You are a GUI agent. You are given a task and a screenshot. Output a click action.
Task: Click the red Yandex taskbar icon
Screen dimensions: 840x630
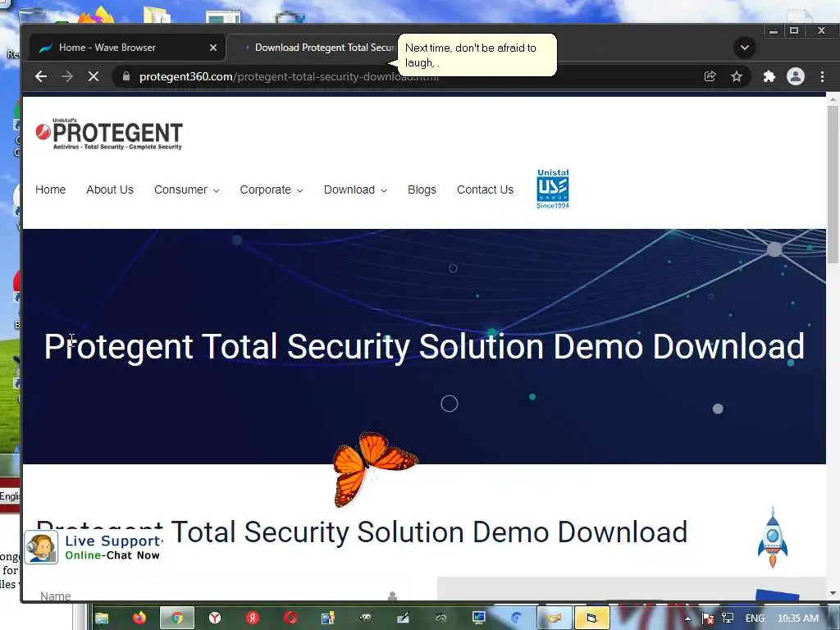click(253, 619)
